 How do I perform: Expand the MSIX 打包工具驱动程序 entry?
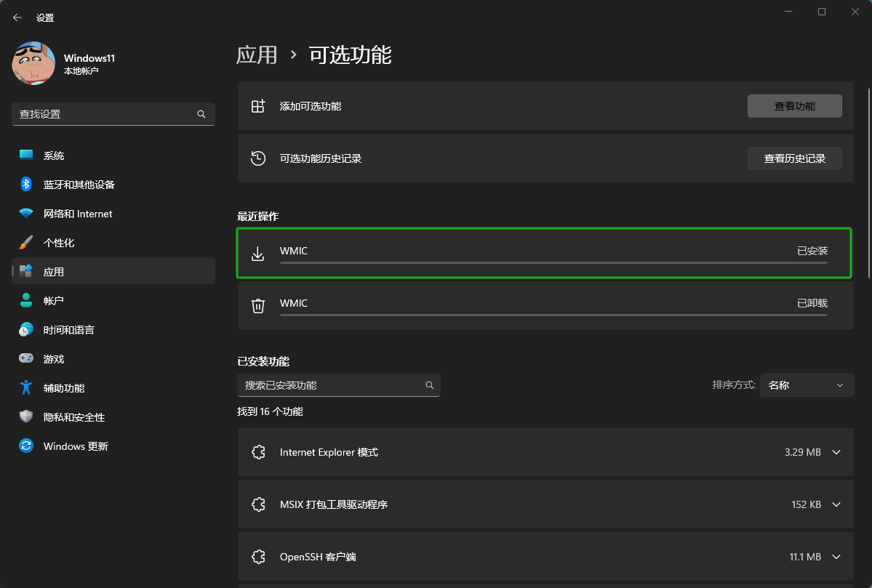(x=836, y=504)
